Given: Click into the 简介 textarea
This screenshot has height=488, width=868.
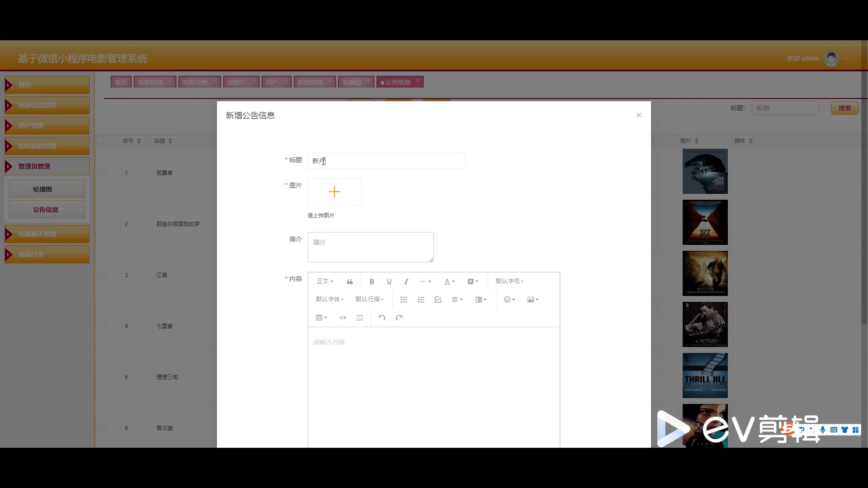Looking at the screenshot, I should coord(370,247).
